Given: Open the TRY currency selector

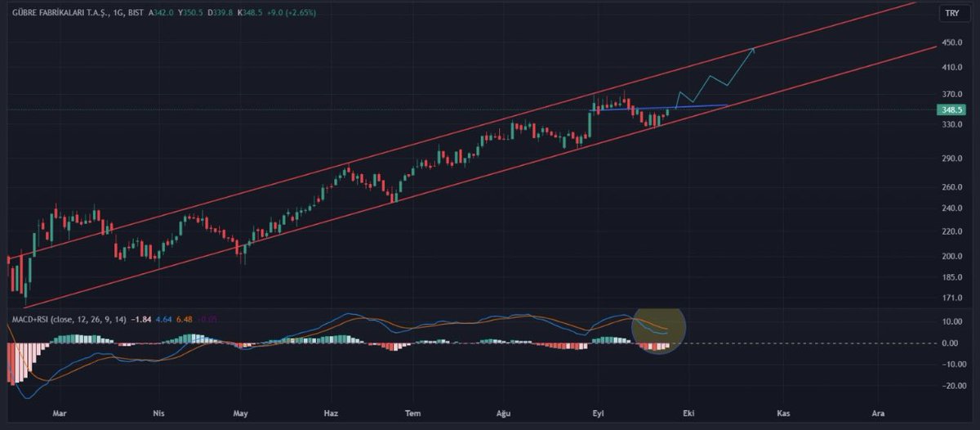Looking at the screenshot, I should click(952, 14).
